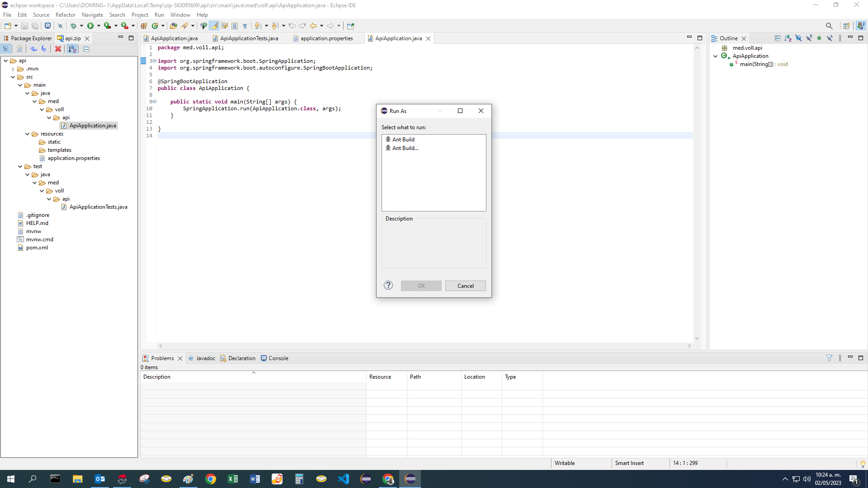The image size is (868, 488).
Task: Toggle Mark Occurrences highlighter
Action: [214, 26]
